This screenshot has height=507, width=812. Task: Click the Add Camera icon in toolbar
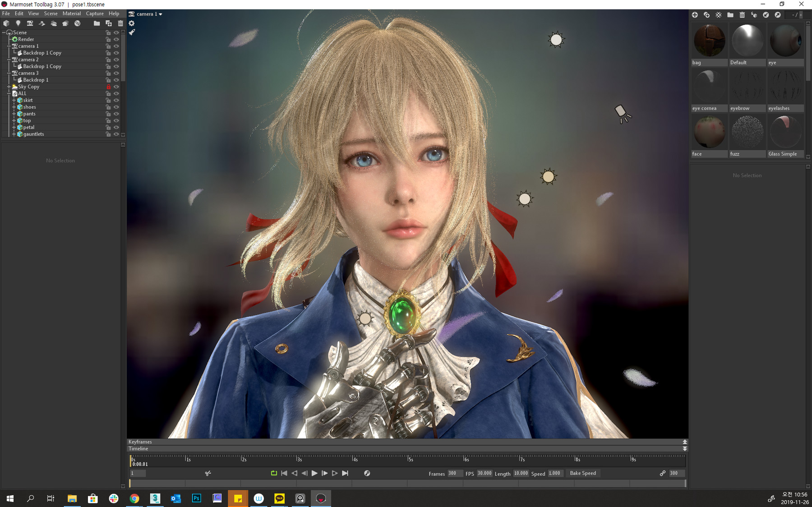click(30, 23)
